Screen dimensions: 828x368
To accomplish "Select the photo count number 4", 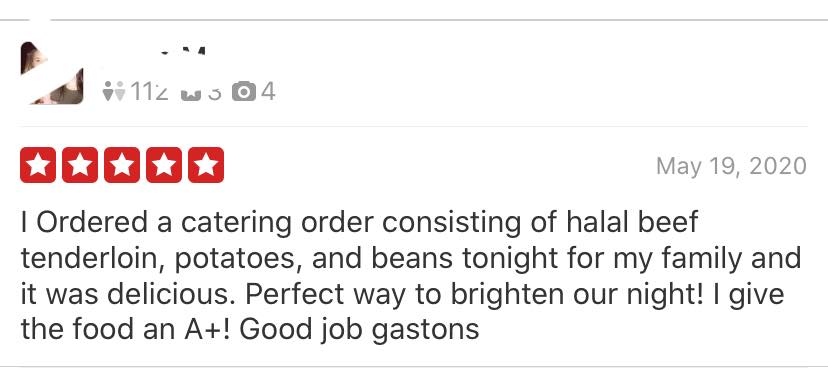I will tap(268, 92).
